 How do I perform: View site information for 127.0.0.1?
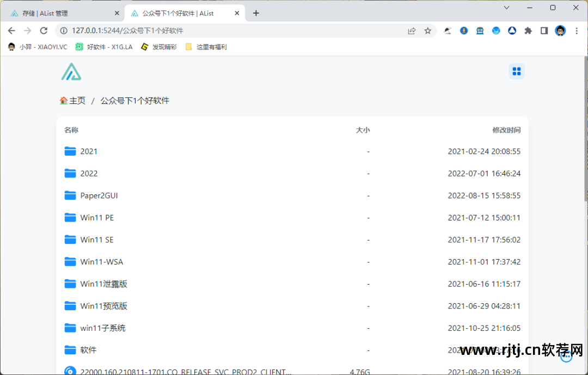click(64, 31)
